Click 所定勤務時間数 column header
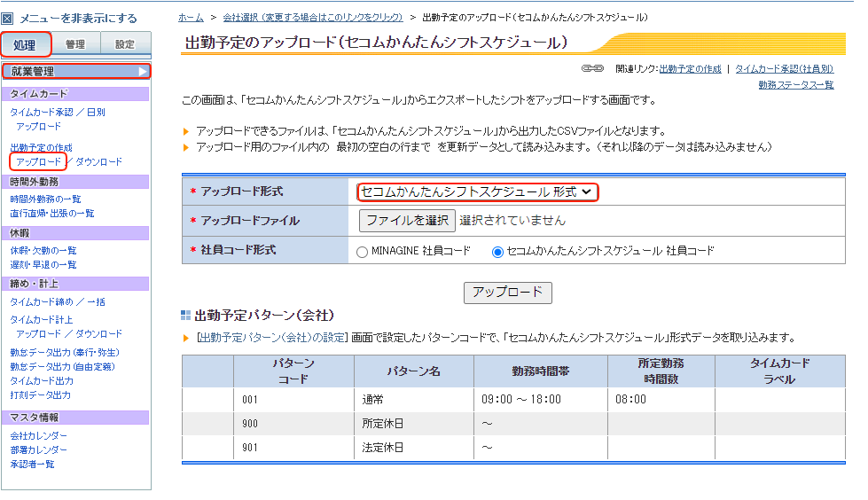Viewport: 868px width, 500px height. 661,371
